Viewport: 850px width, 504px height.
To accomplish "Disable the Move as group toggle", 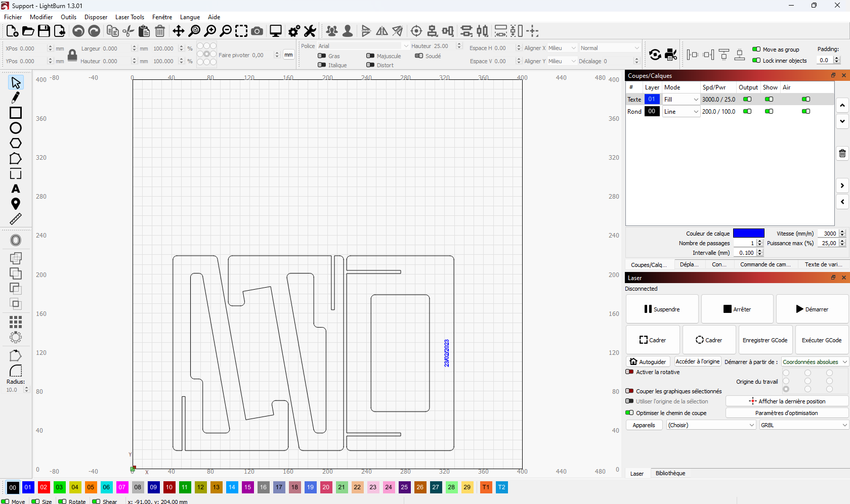I will point(757,50).
